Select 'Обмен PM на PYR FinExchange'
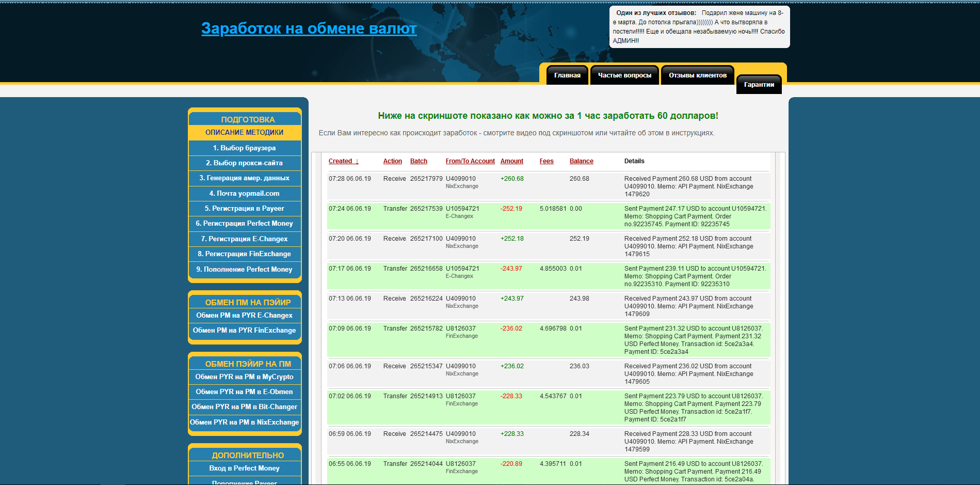The width and height of the screenshot is (980, 485). 244,331
